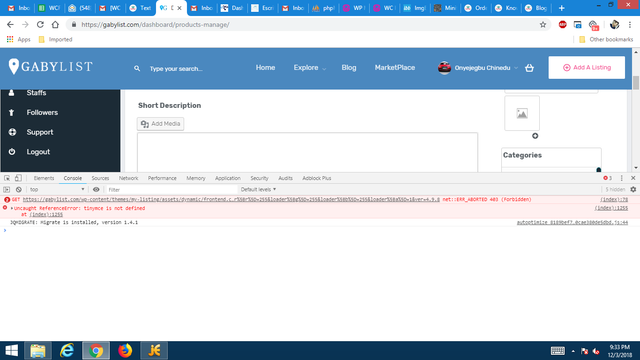Open Other bookmarks folder

point(606,39)
